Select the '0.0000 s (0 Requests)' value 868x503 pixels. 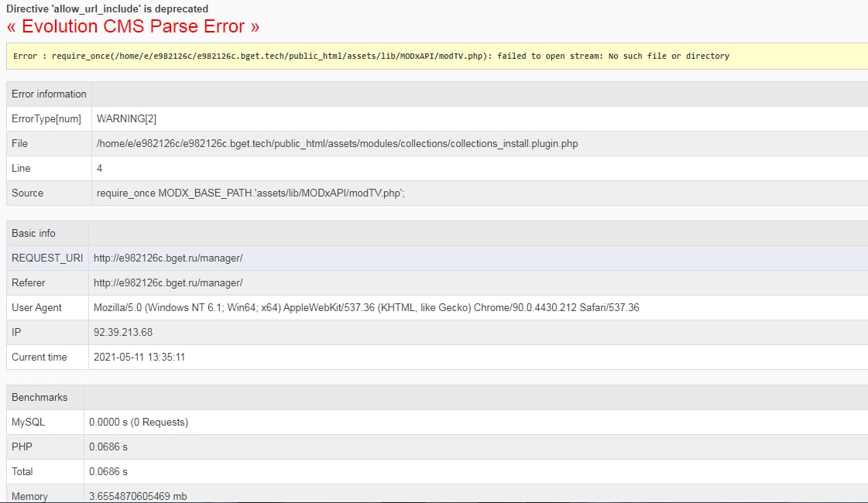coord(139,423)
